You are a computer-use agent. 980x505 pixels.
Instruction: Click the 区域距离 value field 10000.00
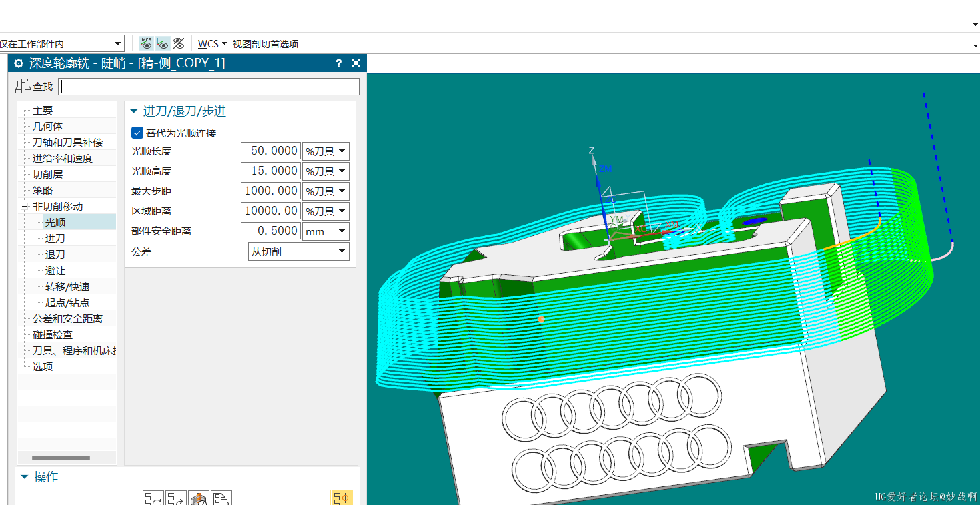point(271,211)
